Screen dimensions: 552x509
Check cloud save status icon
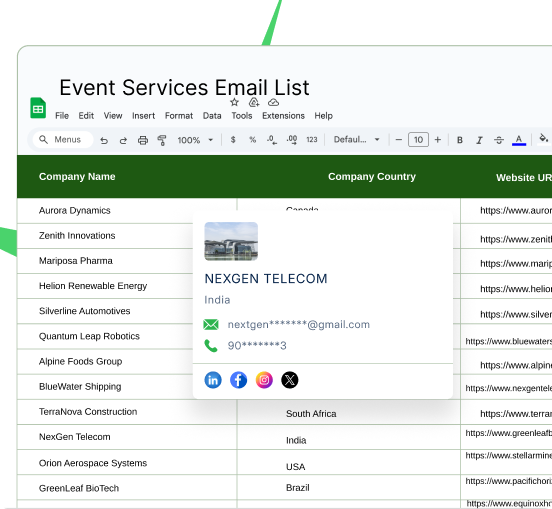(x=274, y=102)
